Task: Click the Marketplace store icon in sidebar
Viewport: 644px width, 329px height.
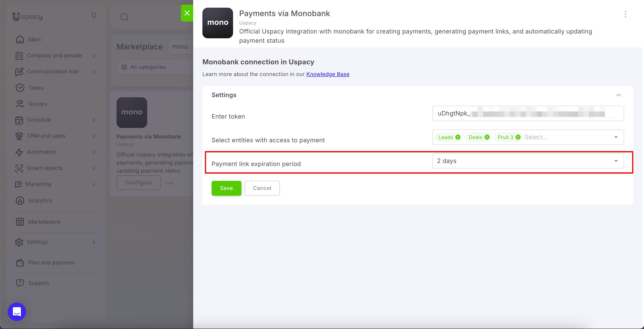Action: (x=20, y=222)
